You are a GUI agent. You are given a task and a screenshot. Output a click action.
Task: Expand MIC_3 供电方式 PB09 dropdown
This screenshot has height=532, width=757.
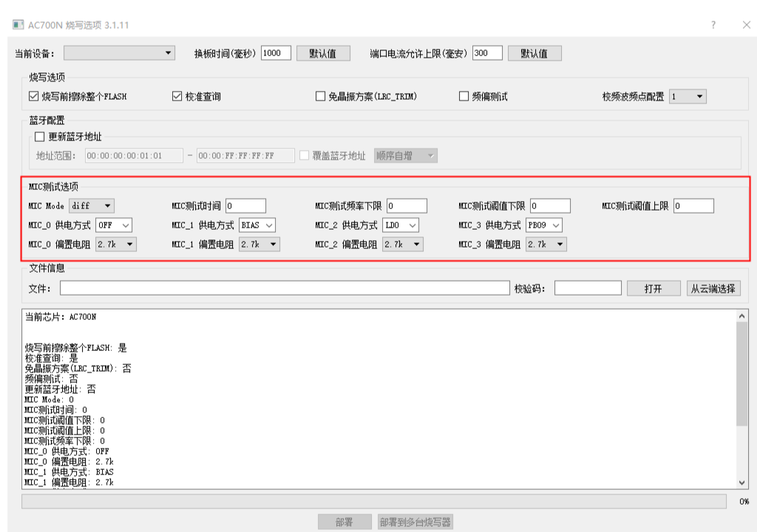click(544, 225)
